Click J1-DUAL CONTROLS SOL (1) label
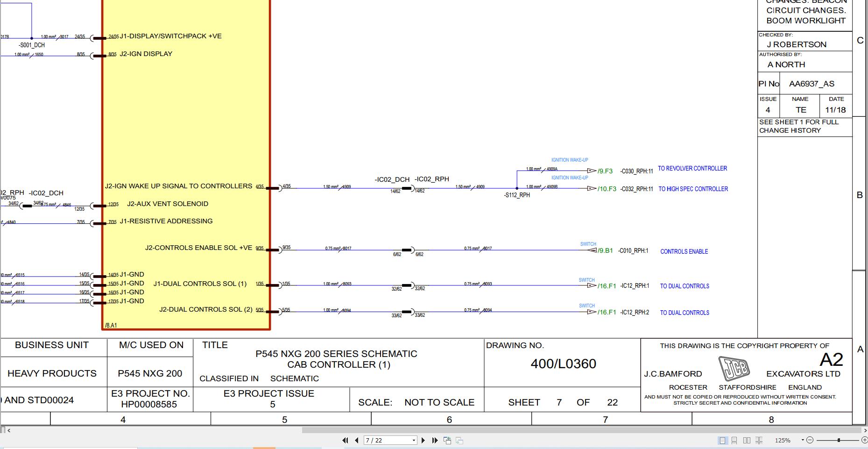868x449 pixels. pos(200,284)
